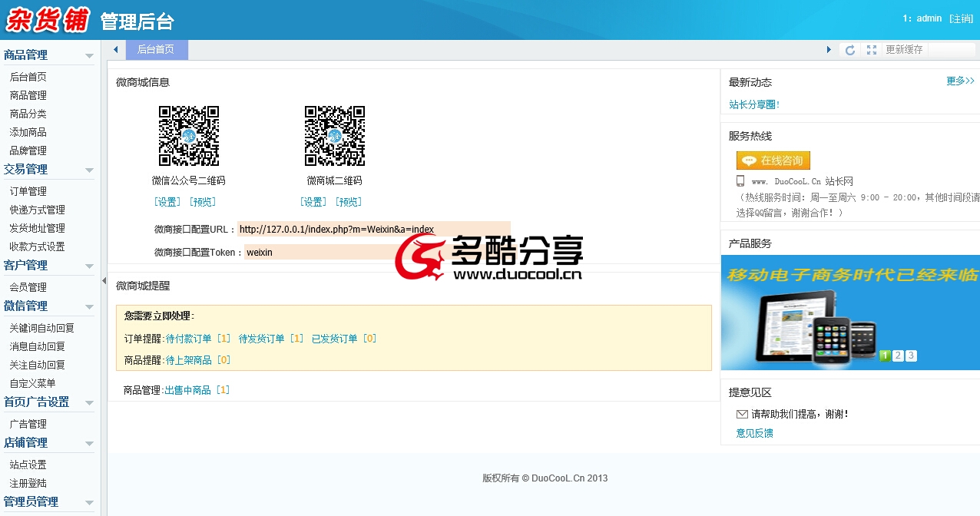This screenshot has height=516, width=980.
Task: Click 设置 under 微信公众号二维码
Action: tap(167, 202)
